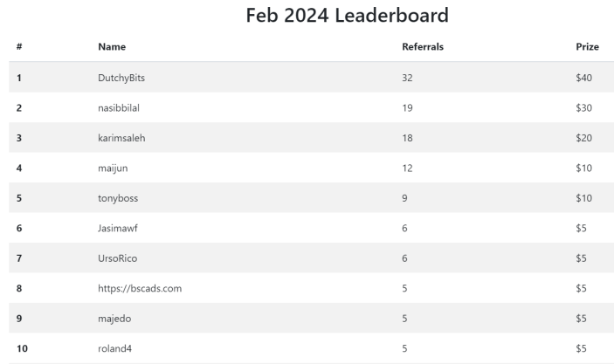Screen dimensions: 614x364
Task: Select the 32 referrals value
Action: 407,78
